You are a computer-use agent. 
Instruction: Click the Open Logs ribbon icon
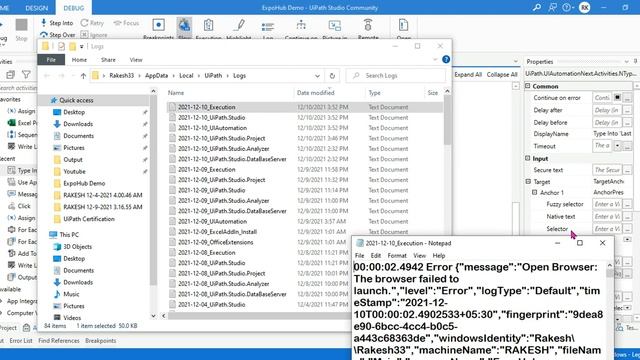point(404,25)
